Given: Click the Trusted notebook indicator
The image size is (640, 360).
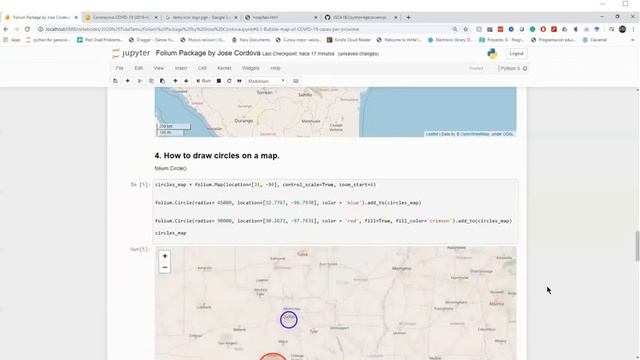Looking at the screenshot, I should tap(476, 68).
